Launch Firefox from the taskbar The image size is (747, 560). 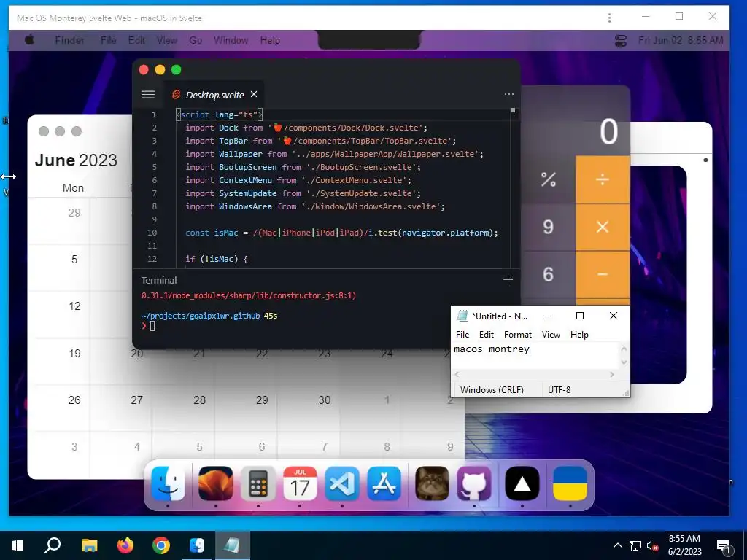(125, 545)
